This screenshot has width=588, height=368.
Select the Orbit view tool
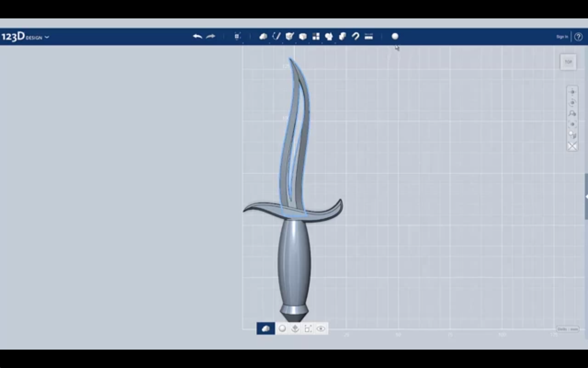pyautogui.click(x=572, y=103)
